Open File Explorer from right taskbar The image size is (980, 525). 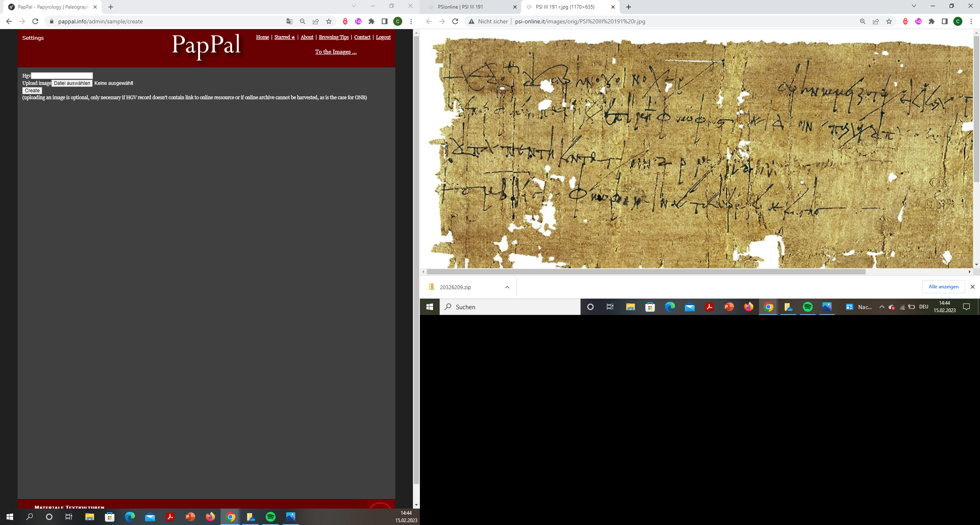click(x=630, y=307)
